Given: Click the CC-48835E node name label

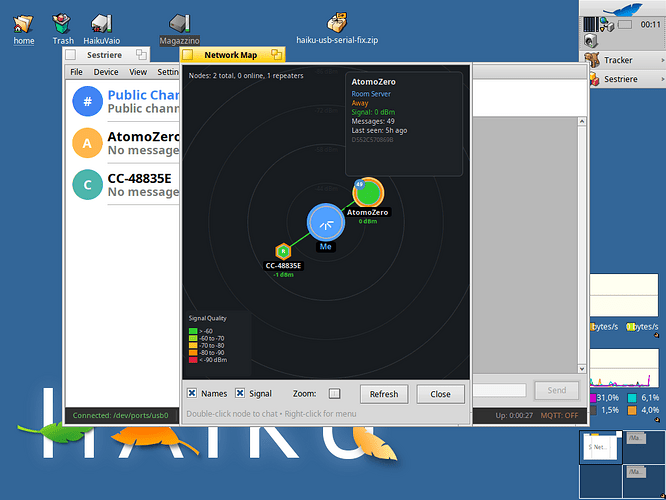Looking at the screenshot, I should 283,266.
